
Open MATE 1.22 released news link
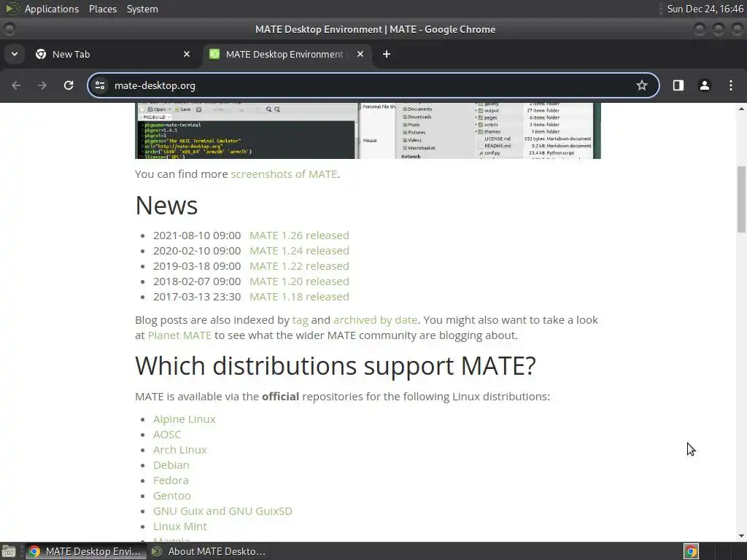(299, 265)
